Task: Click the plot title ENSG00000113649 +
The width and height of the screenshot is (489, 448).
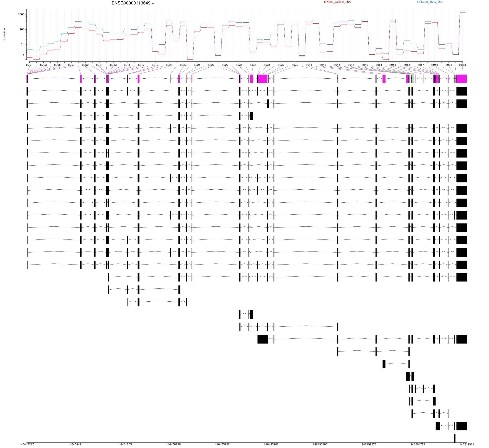Action: pyautogui.click(x=133, y=3)
